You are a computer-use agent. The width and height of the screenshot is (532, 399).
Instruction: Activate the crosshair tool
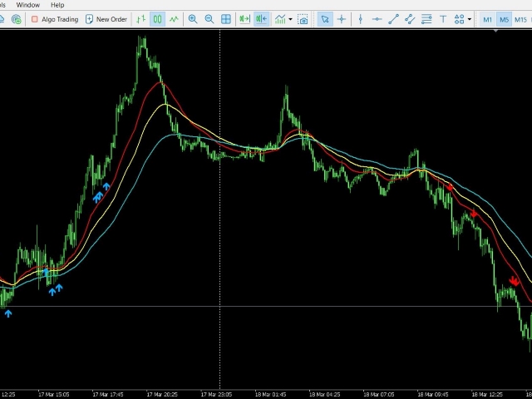tap(342, 19)
